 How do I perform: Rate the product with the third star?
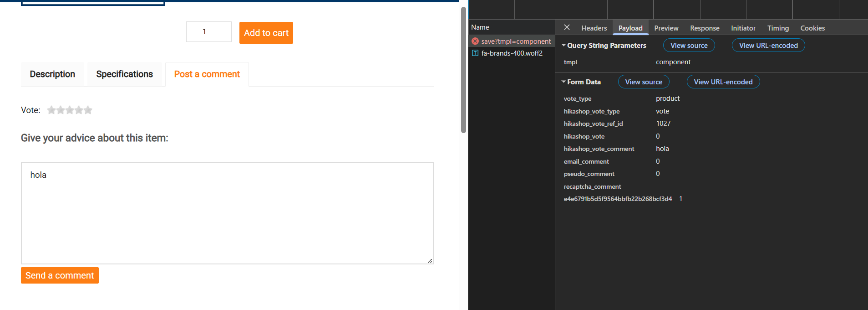coord(70,110)
